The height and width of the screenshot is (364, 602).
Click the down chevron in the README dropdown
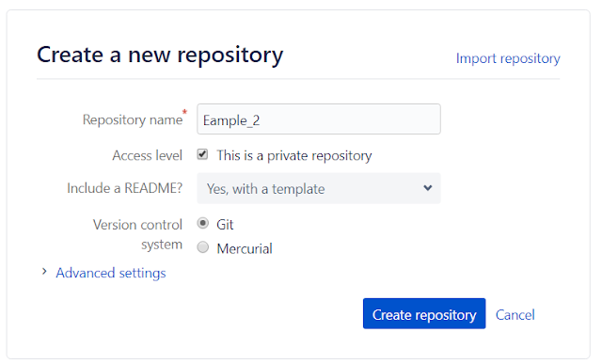point(427,188)
